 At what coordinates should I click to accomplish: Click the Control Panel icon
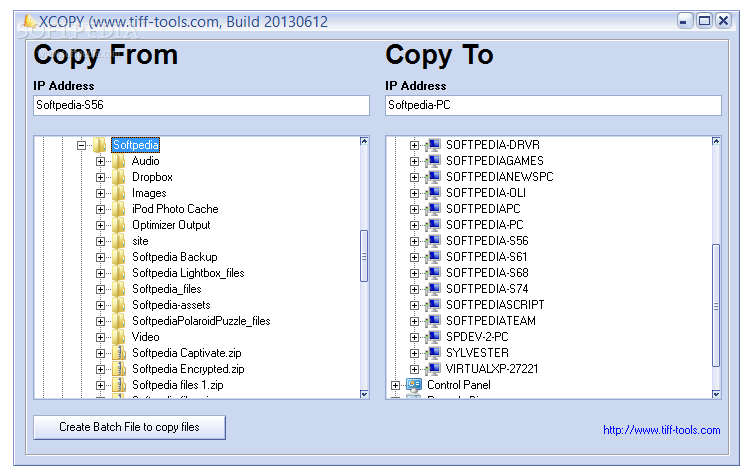[x=414, y=385]
